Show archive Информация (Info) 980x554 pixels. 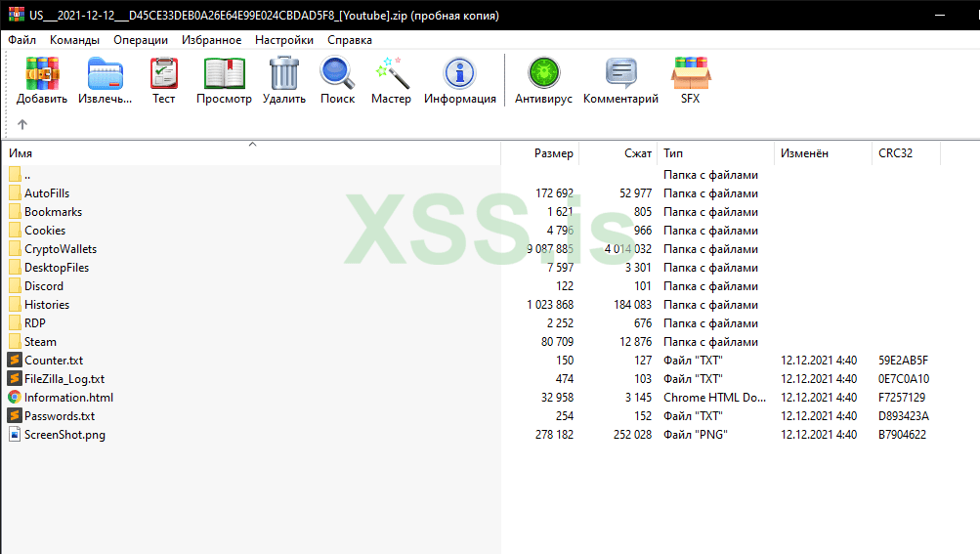(x=460, y=74)
